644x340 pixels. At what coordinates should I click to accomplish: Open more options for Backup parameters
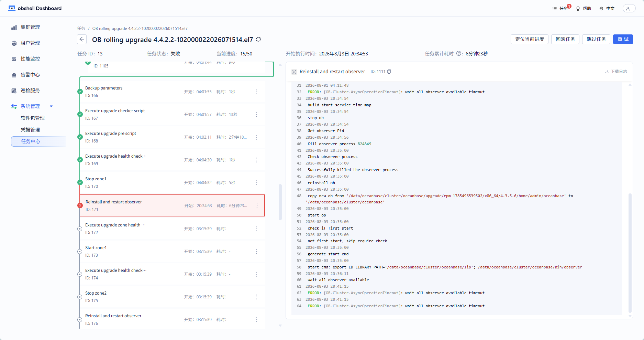coord(257,92)
